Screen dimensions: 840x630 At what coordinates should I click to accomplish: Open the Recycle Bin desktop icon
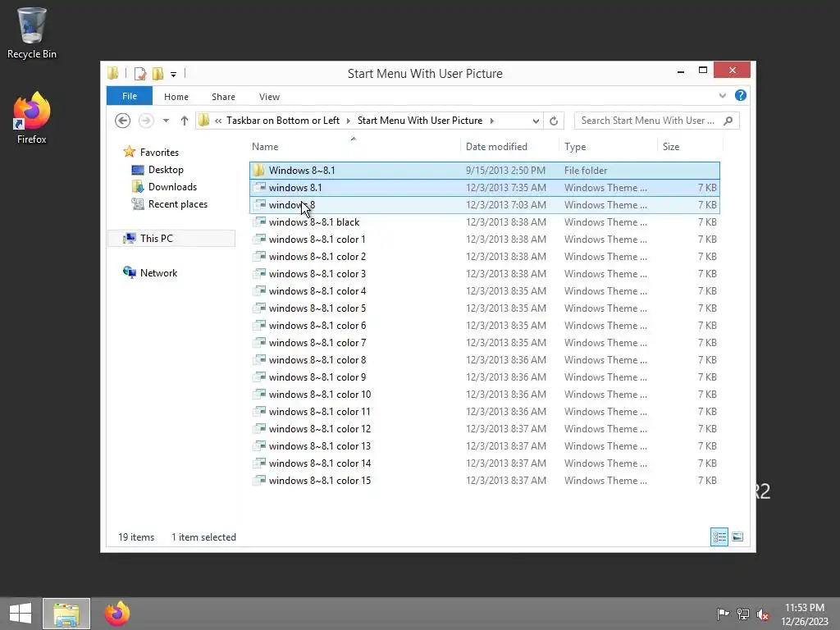(32, 33)
